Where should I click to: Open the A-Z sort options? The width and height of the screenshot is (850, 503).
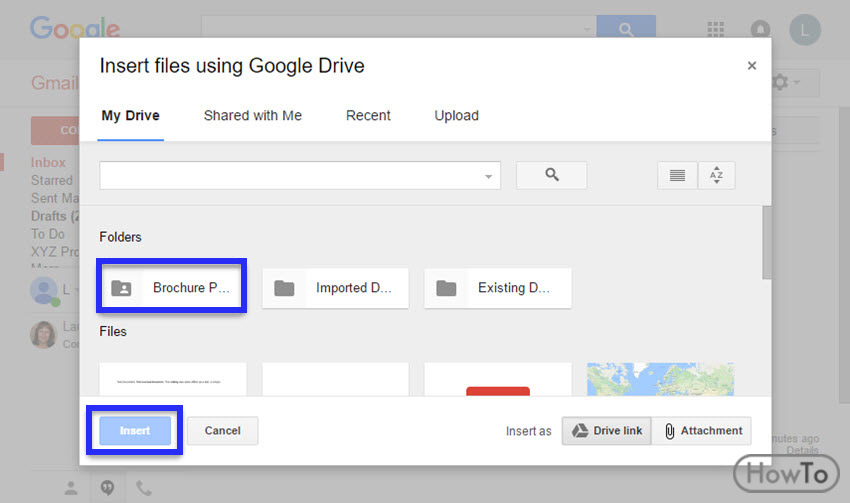tap(716, 176)
